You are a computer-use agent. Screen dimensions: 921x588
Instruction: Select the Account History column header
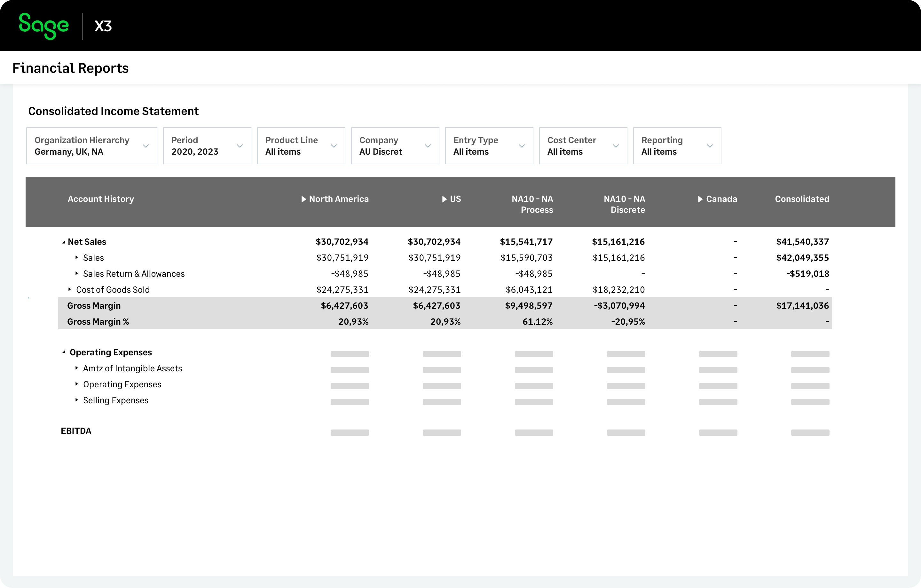coord(101,199)
